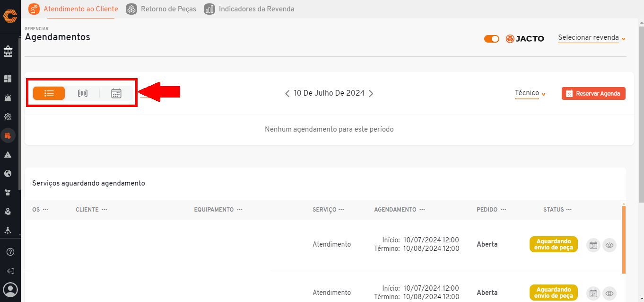Open the warning triangle icon in sidebar
The width and height of the screenshot is (644, 302).
coord(8,155)
